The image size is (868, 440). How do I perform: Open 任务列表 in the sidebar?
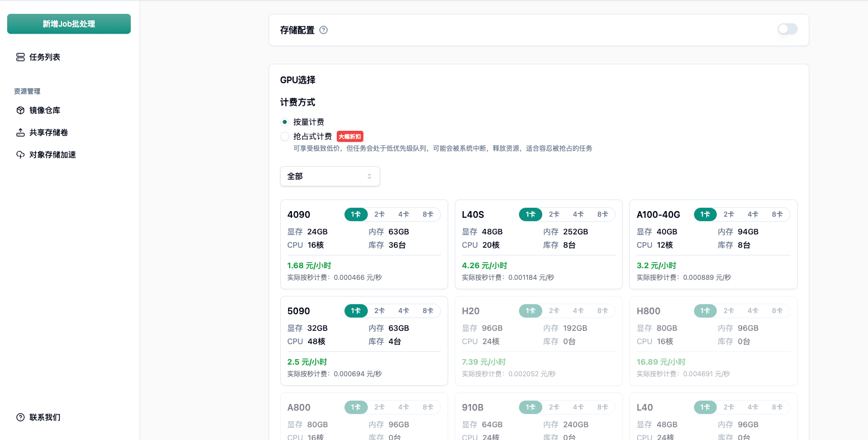[45, 57]
